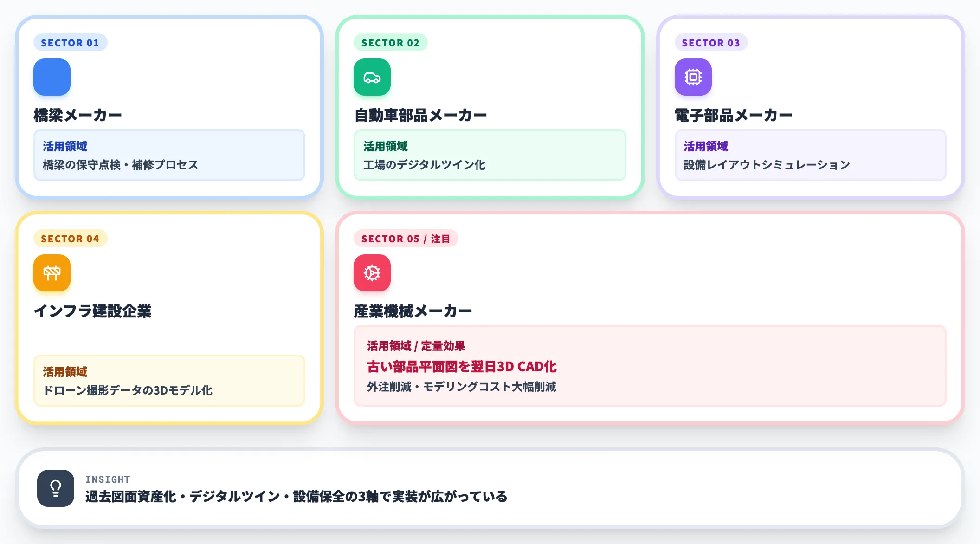Click the blue square icon in Sector 01
The height and width of the screenshot is (544, 980).
(52, 77)
